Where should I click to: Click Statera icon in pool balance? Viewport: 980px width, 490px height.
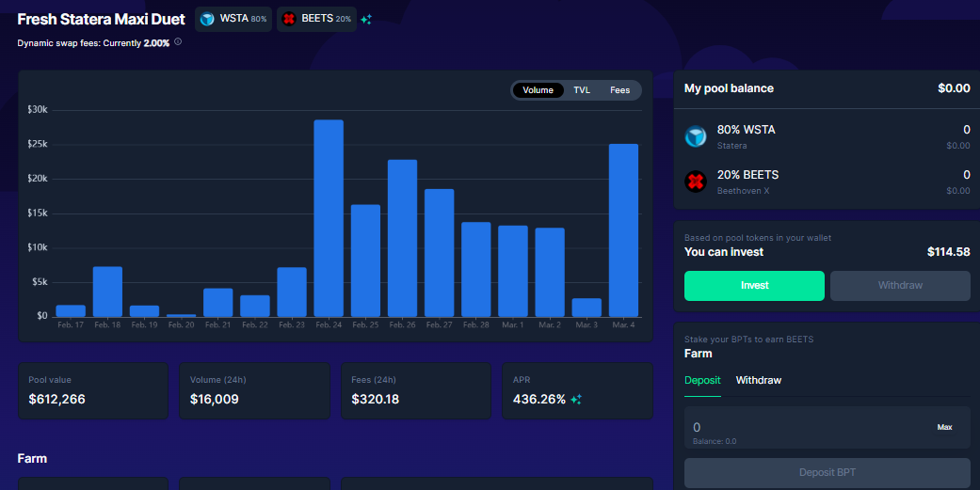click(x=696, y=136)
